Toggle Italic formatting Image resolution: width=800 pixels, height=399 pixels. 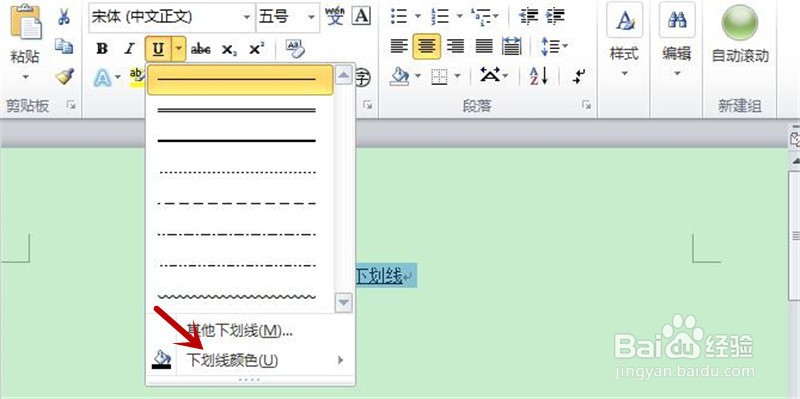(130, 49)
